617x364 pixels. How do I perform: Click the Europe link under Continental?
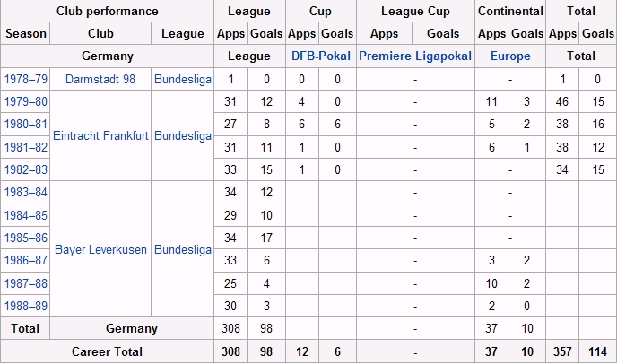click(x=510, y=56)
